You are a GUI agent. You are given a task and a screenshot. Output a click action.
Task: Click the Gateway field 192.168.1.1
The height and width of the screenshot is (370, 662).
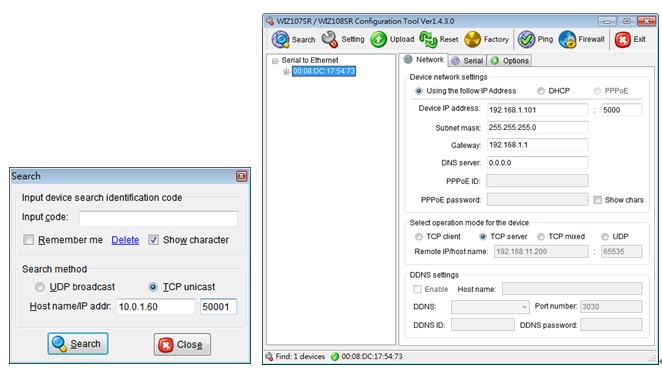pyautogui.click(x=537, y=145)
